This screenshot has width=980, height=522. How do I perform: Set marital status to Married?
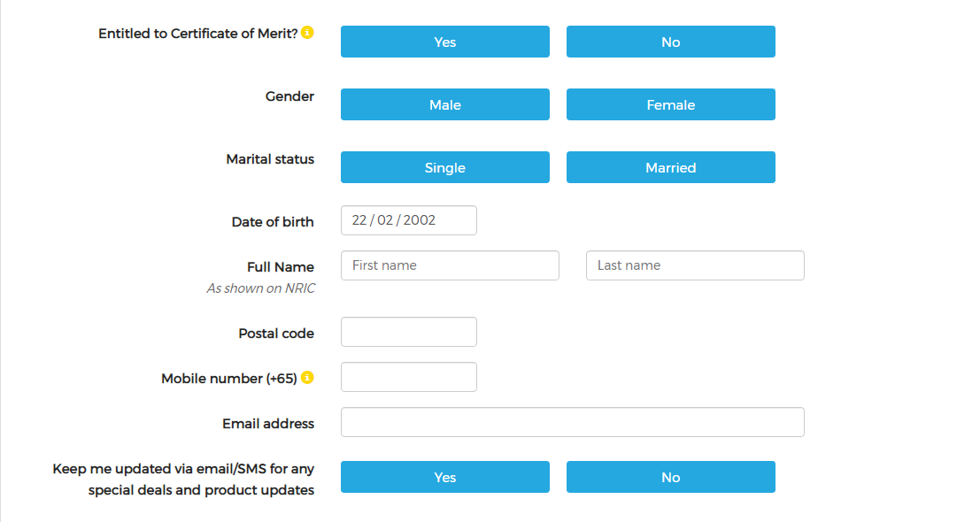[671, 167]
